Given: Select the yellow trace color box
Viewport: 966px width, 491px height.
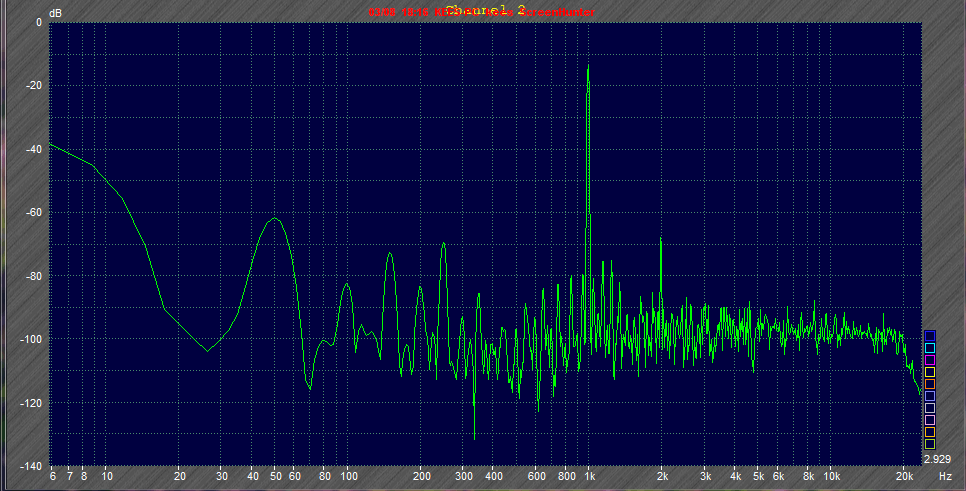Looking at the screenshot, I should click(x=930, y=372).
